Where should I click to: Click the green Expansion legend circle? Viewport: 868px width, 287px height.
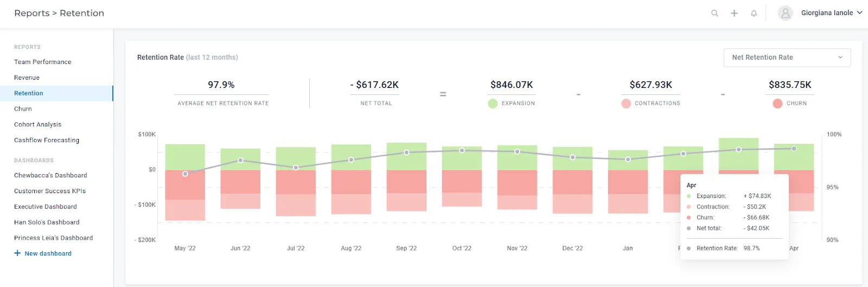pyautogui.click(x=493, y=103)
